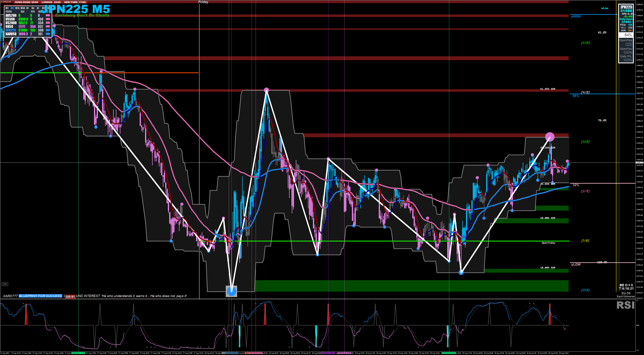This screenshot has height=355, width=644.
Task: Click the OpenToday line label
Action: coord(548,243)
